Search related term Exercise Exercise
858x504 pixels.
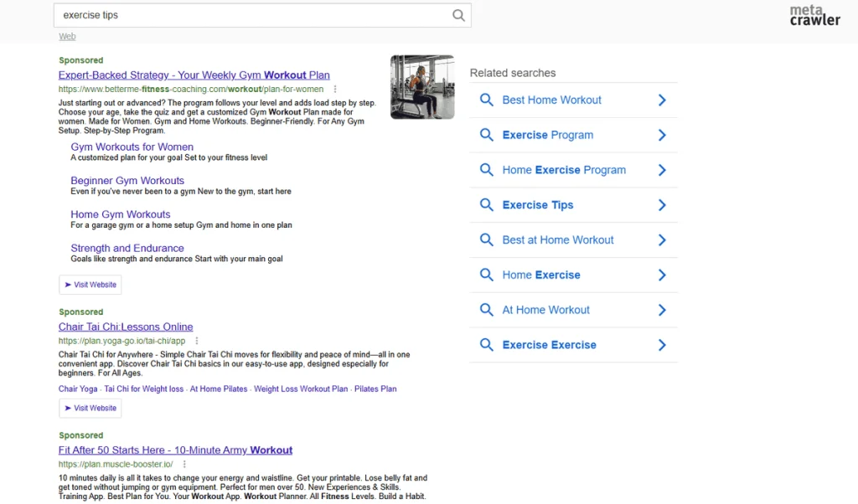click(550, 345)
